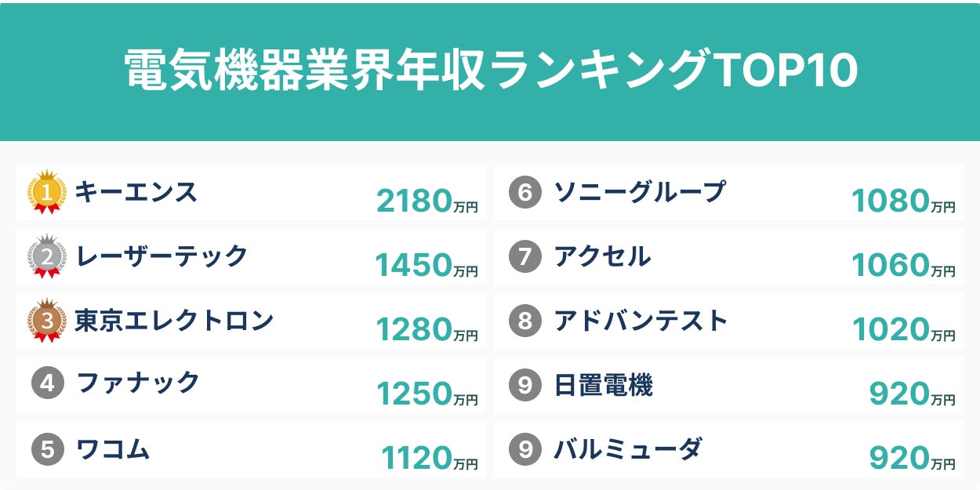Click the number 6 rank badge
Image resolution: width=980 pixels, height=490 pixels.
point(524,193)
